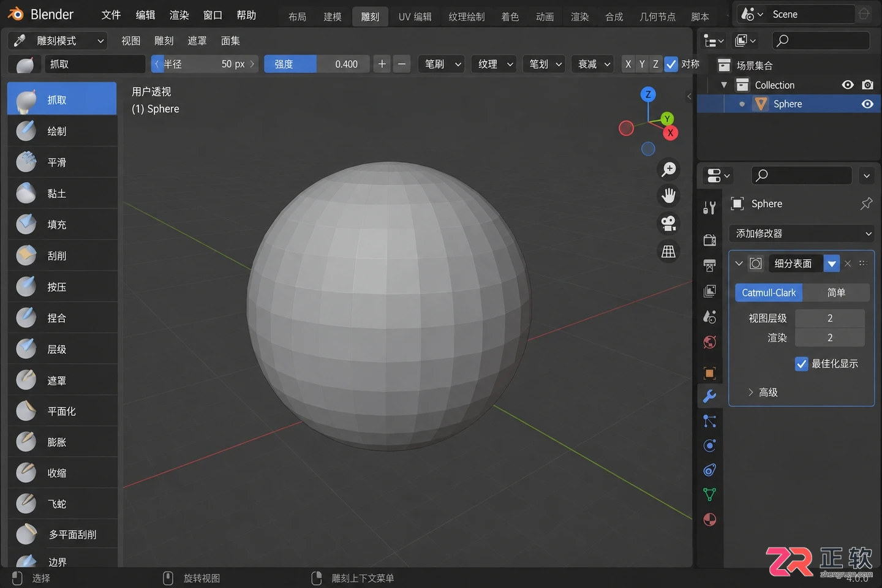The image size is (882, 588).
Task: Select the 捏合 (Pinch) brush tool
Action: tap(62, 317)
